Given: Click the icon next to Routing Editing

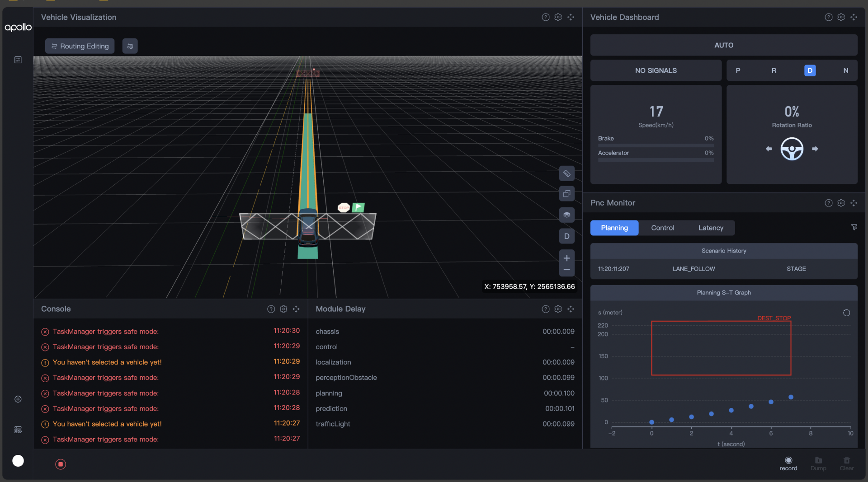Looking at the screenshot, I should 130,46.
